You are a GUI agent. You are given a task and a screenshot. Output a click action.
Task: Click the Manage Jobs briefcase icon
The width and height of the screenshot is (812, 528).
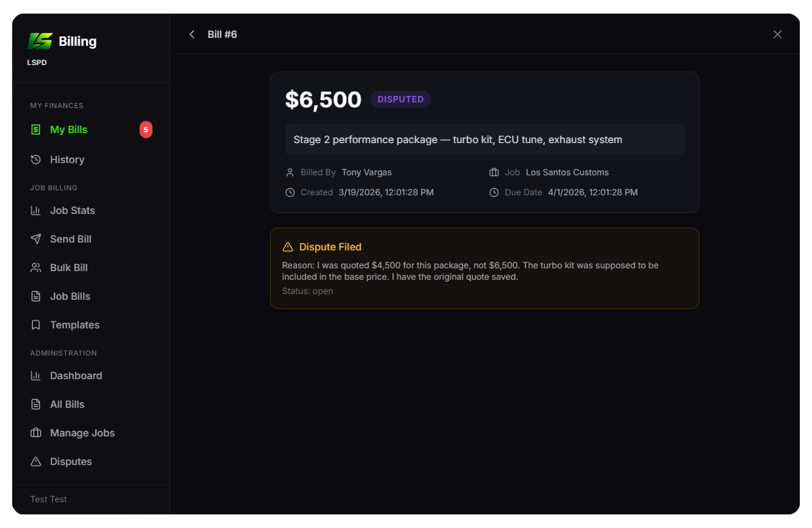pyautogui.click(x=36, y=433)
